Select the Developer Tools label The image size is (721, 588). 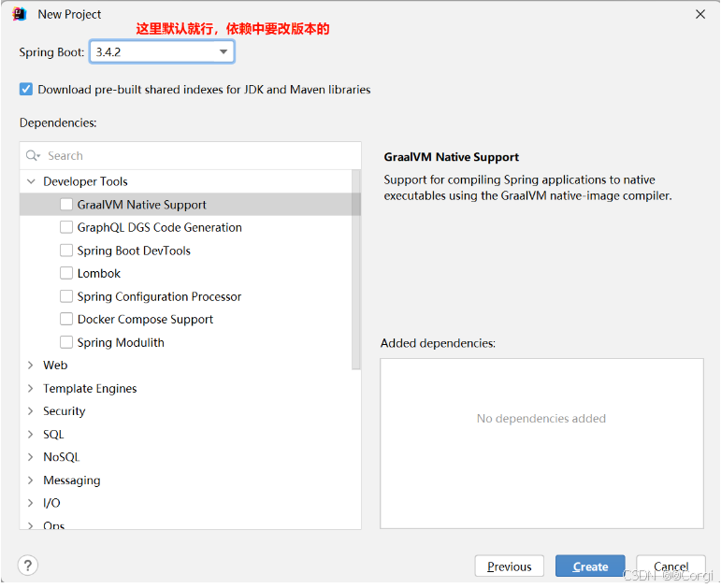click(x=85, y=181)
